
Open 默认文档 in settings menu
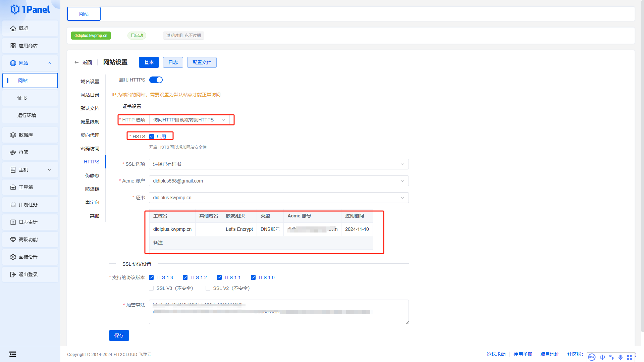click(90, 108)
